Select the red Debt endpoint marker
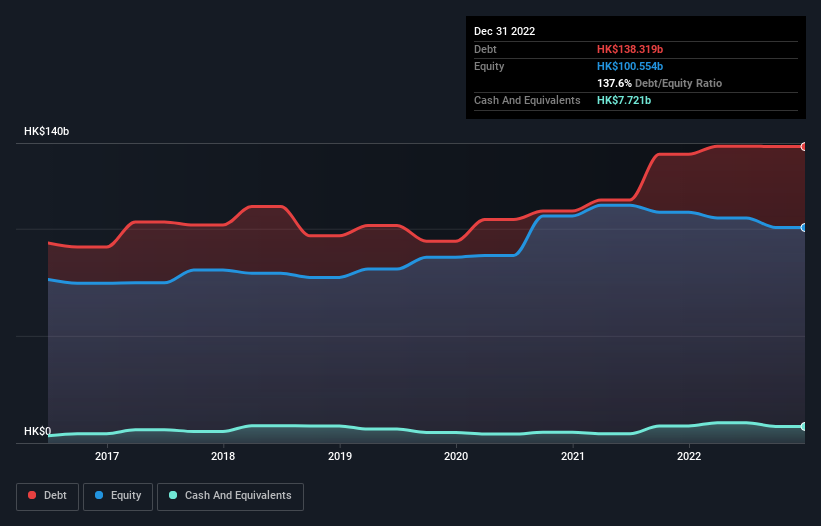 tap(804, 147)
